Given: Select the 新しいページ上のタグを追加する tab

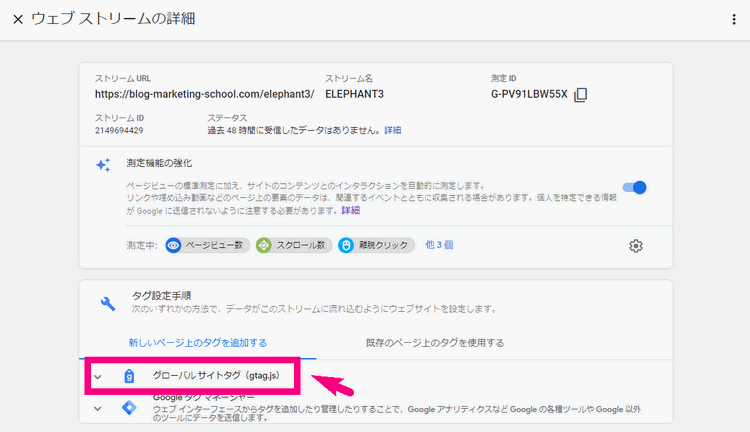Looking at the screenshot, I should (198, 343).
